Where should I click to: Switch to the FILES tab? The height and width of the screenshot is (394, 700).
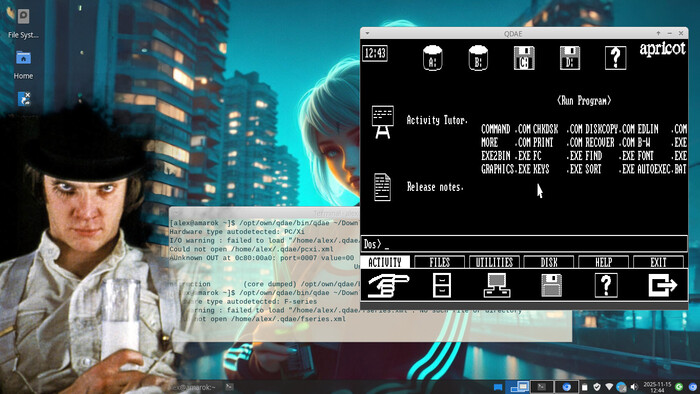click(x=440, y=262)
